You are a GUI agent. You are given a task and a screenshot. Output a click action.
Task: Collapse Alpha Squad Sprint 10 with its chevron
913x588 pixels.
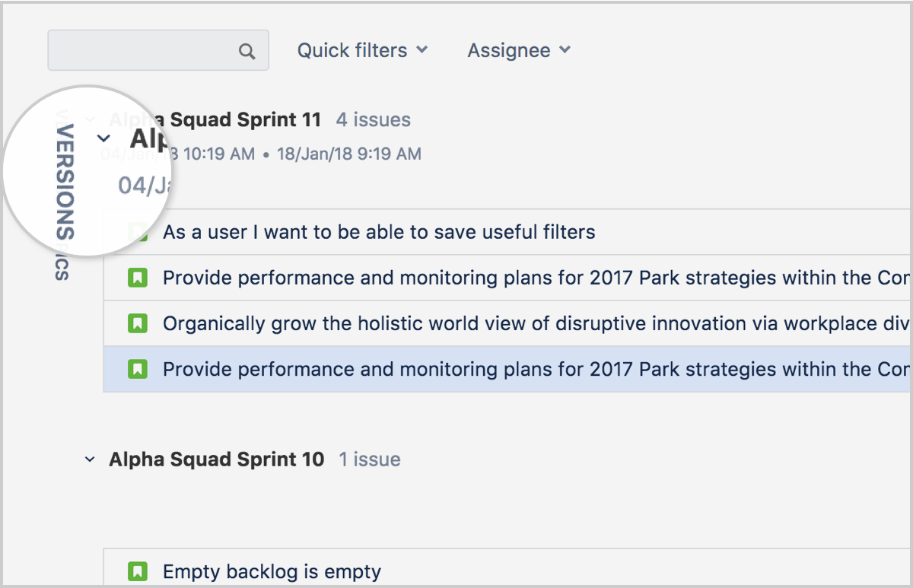[90, 459]
